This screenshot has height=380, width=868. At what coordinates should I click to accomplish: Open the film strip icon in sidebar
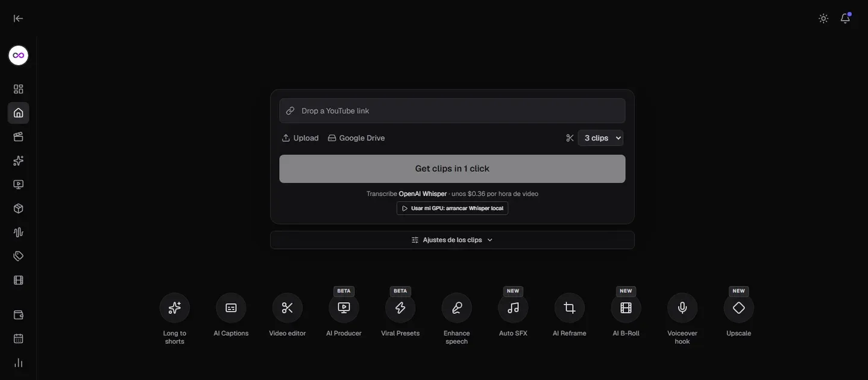tap(18, 280)
